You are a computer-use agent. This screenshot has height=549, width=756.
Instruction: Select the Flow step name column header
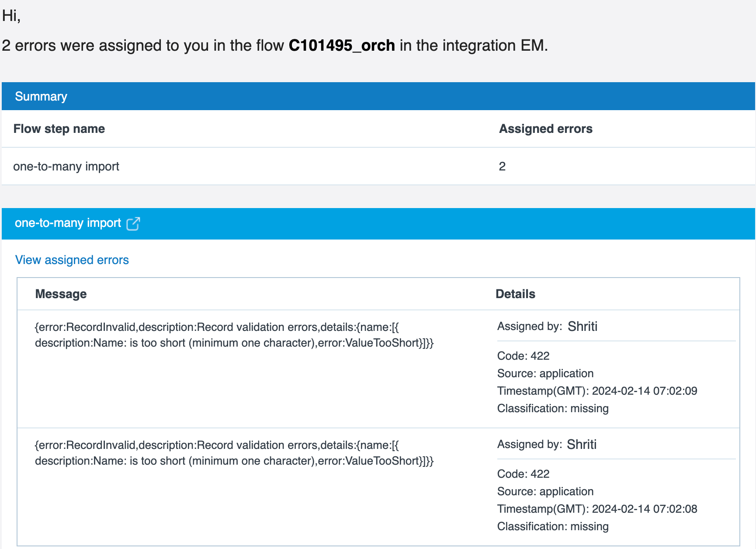(x=59, y=129)
